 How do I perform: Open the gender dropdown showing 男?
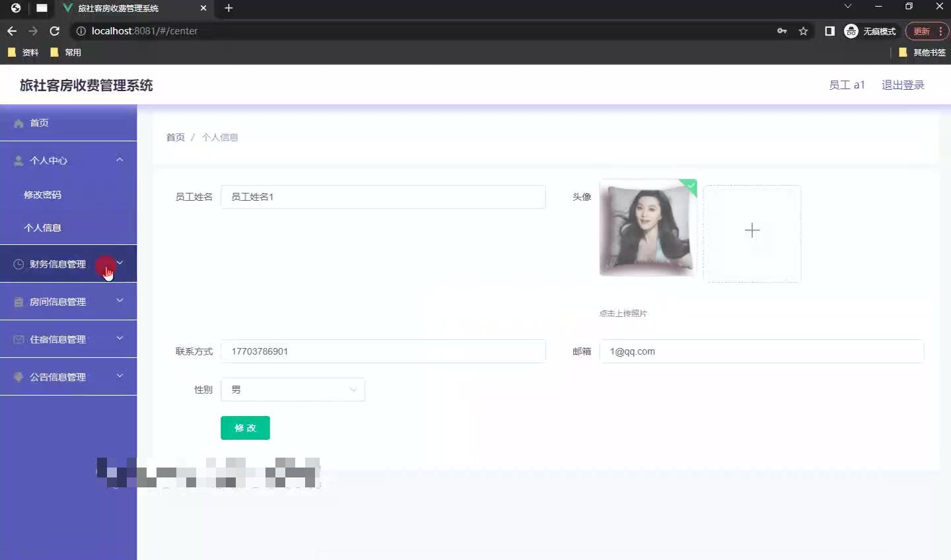click(293, 390)
